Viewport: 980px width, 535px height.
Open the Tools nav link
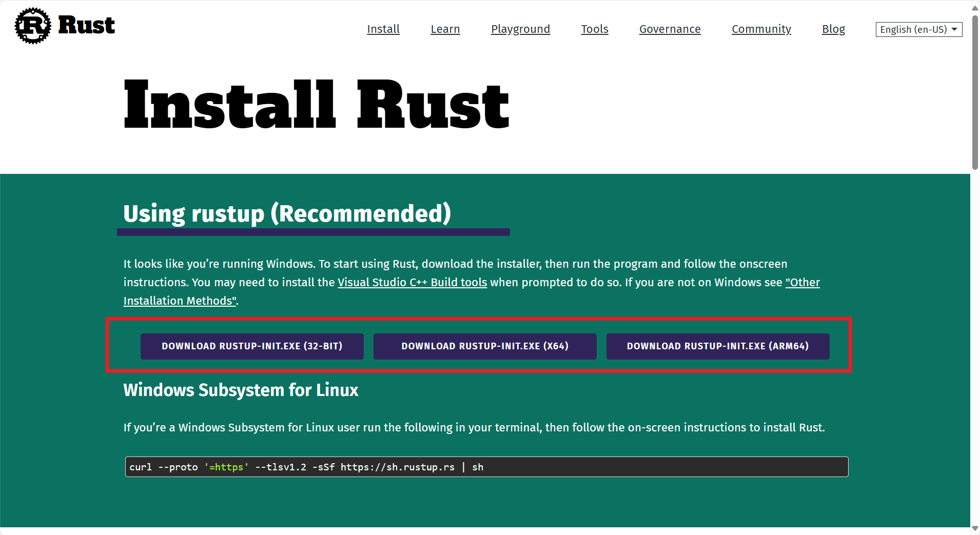[595, 29]
